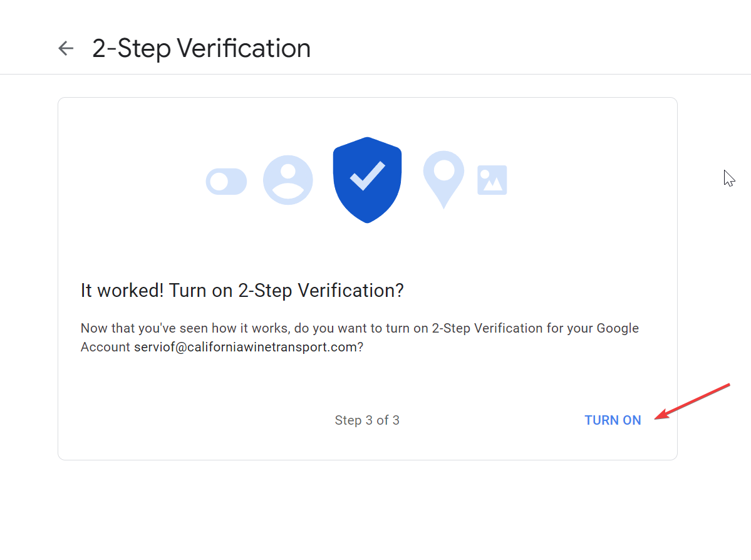The height and width of the screenshot is (560, 751).
Task: Click the "Now that you've seen" description
Action: (x=360, y=337)
